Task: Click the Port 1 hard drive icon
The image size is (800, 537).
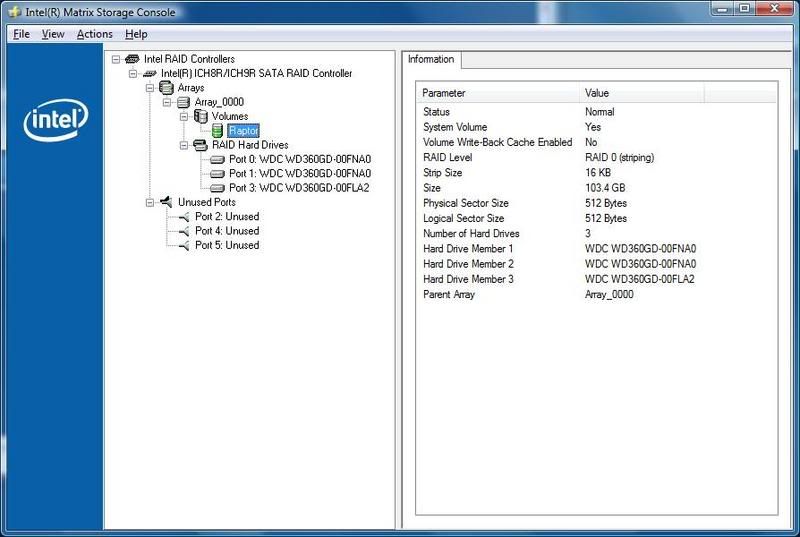Action: click(217, 174)
